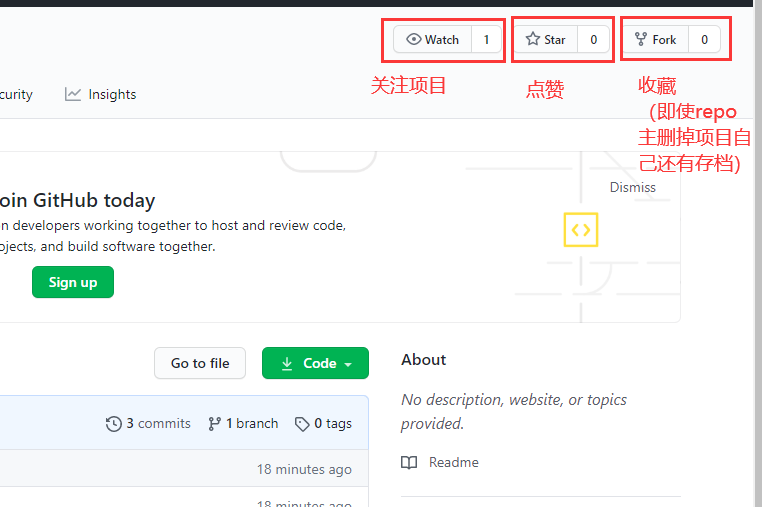Screen dimensions: 762x507
Task: View the 1 branch list
Action: pyautogui.click(x=243, y=424)
